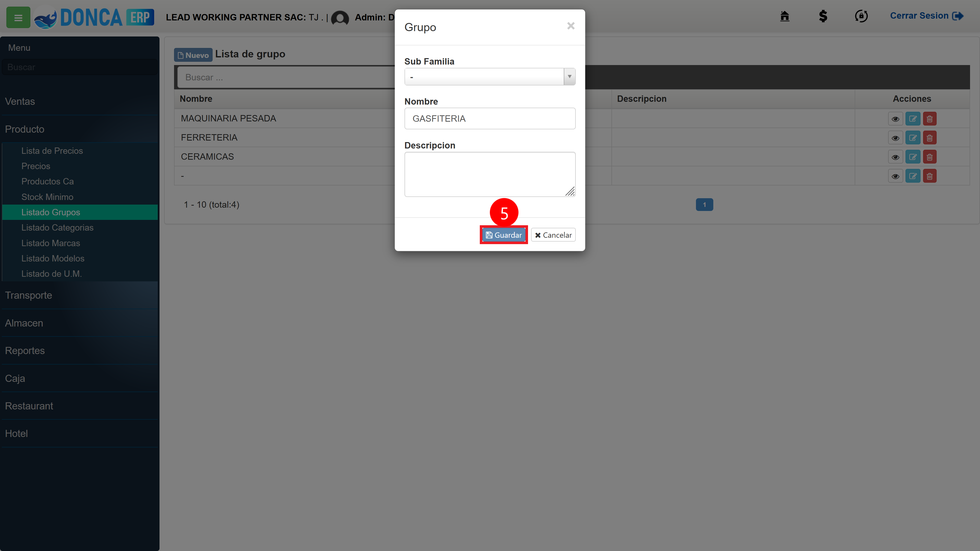
Task: Edit the CERAMICAS row
Action: [913, 157]
